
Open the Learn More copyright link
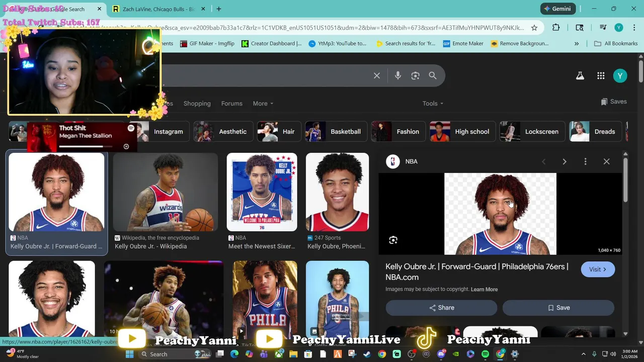[x=484, y=290]
